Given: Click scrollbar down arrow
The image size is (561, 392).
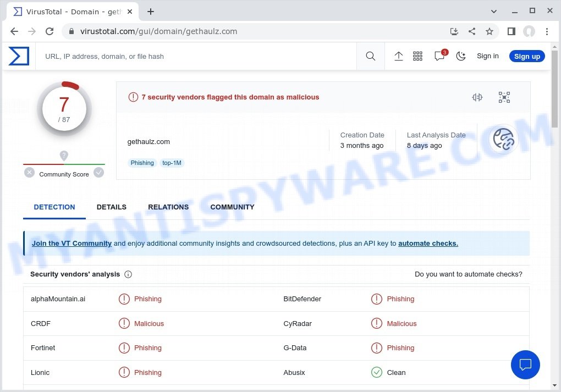Looking at the screenshot, I should coord(554,385).
